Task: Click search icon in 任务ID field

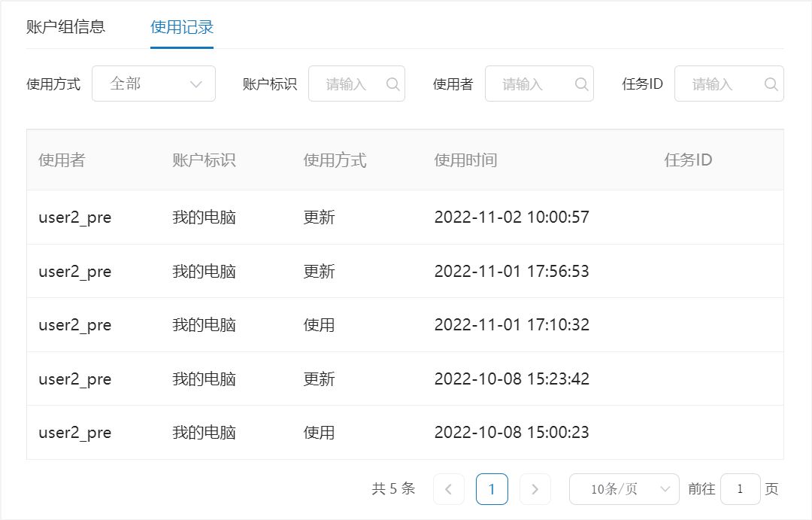Action: (x=771, y=84)
